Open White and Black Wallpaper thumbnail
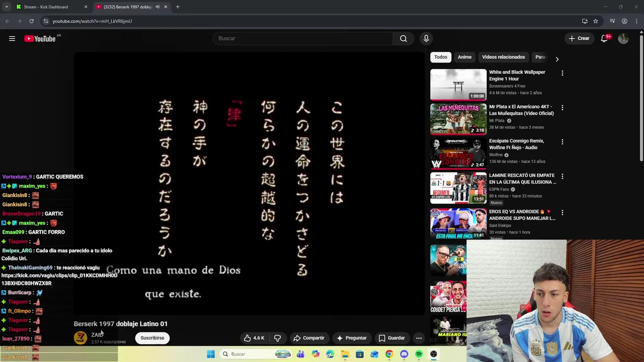 coord(458,84)
